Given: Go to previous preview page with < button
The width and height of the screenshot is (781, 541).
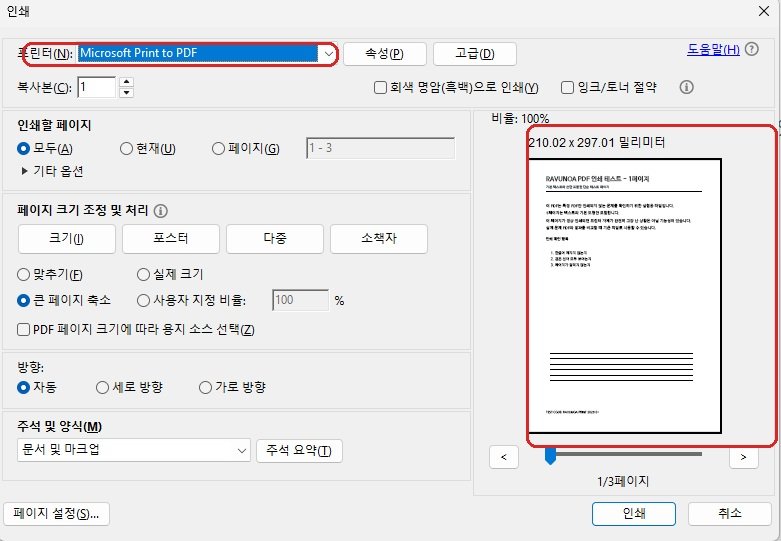Looking at the screenshot, I should tap(504, 457).
